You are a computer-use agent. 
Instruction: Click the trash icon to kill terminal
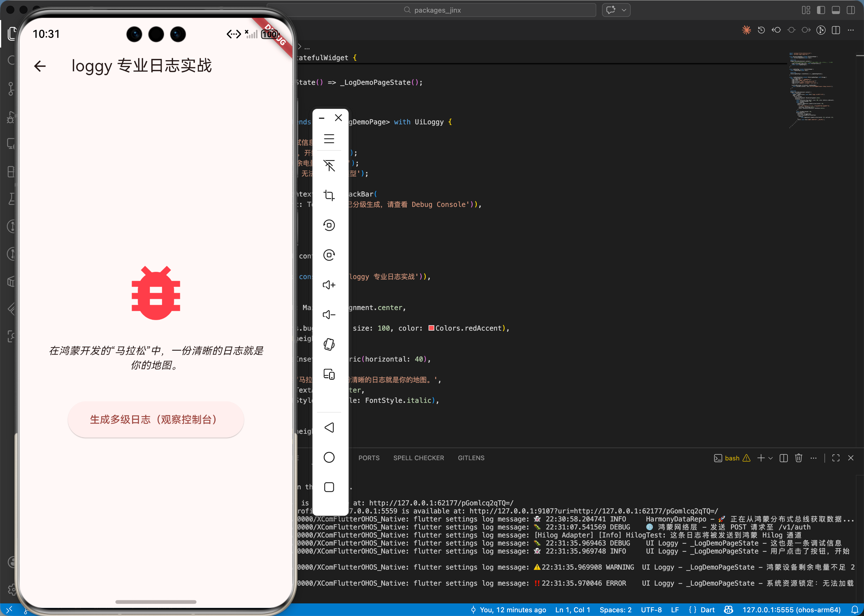pyautogui.click(x=798, y=458)
